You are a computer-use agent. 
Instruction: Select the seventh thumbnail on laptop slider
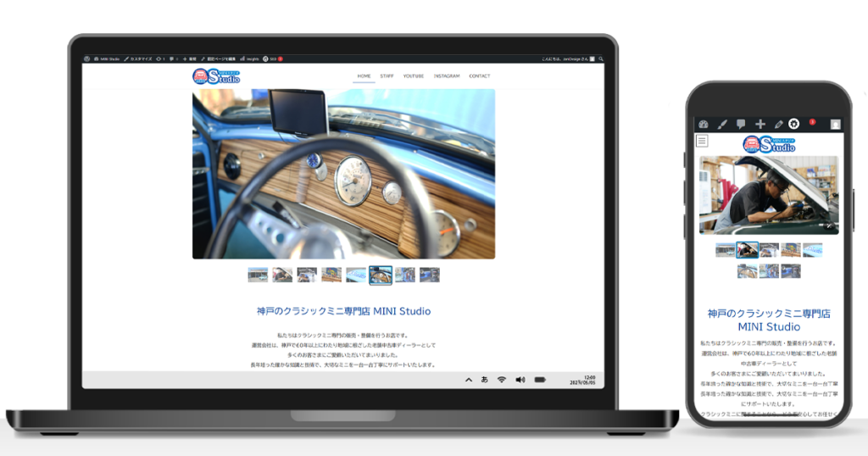pos(405,275)
